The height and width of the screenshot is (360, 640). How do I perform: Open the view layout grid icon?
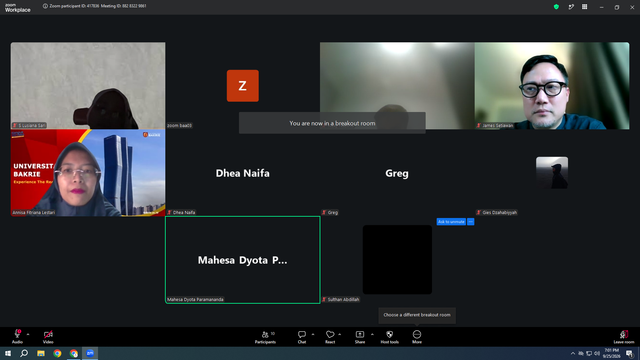tap(584, 7)
